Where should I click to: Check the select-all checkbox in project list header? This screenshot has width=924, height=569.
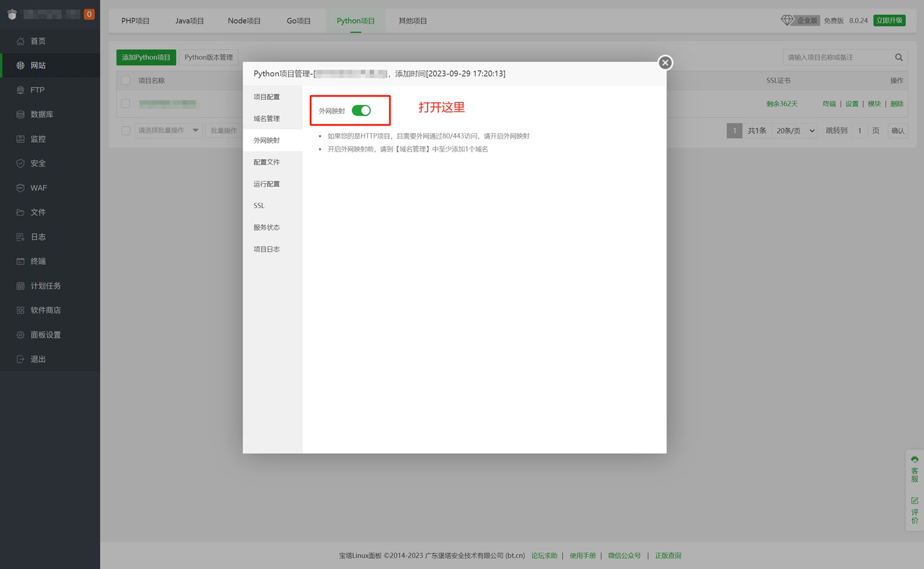(x=126, y=80)
